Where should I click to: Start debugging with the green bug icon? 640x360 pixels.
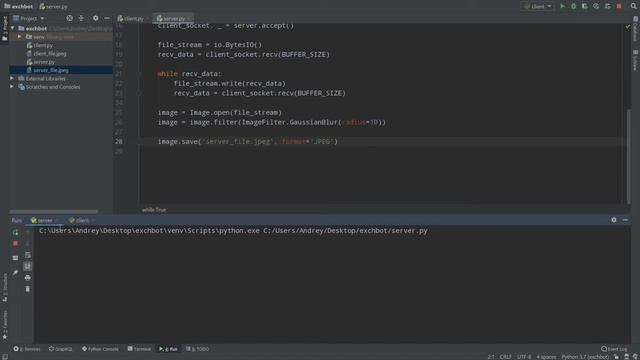[573, 6]
